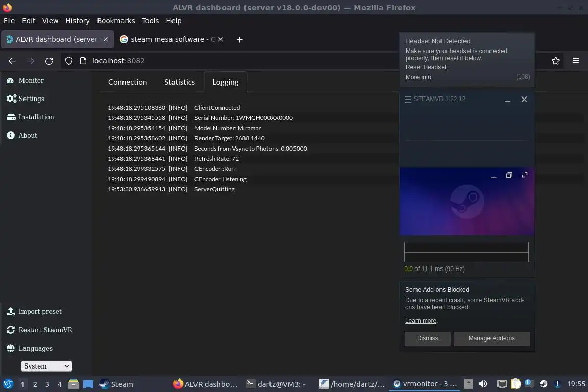Click the Reset Headset link

tap(426, 67)
